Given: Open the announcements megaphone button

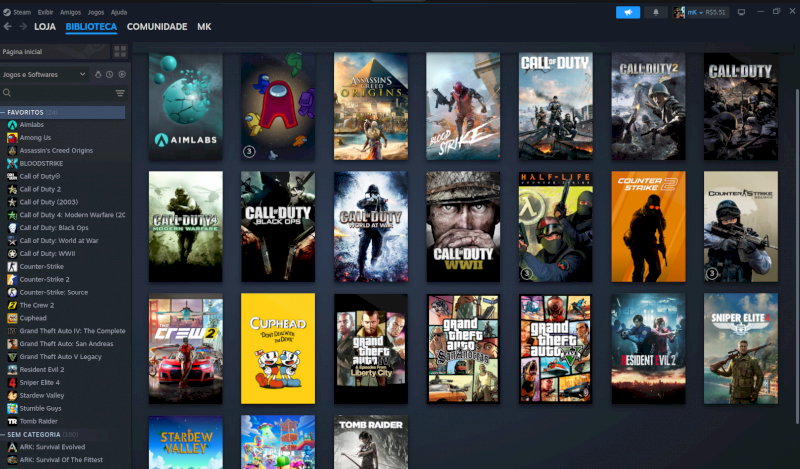Looking at the screenshot, I should coord(628,12).
